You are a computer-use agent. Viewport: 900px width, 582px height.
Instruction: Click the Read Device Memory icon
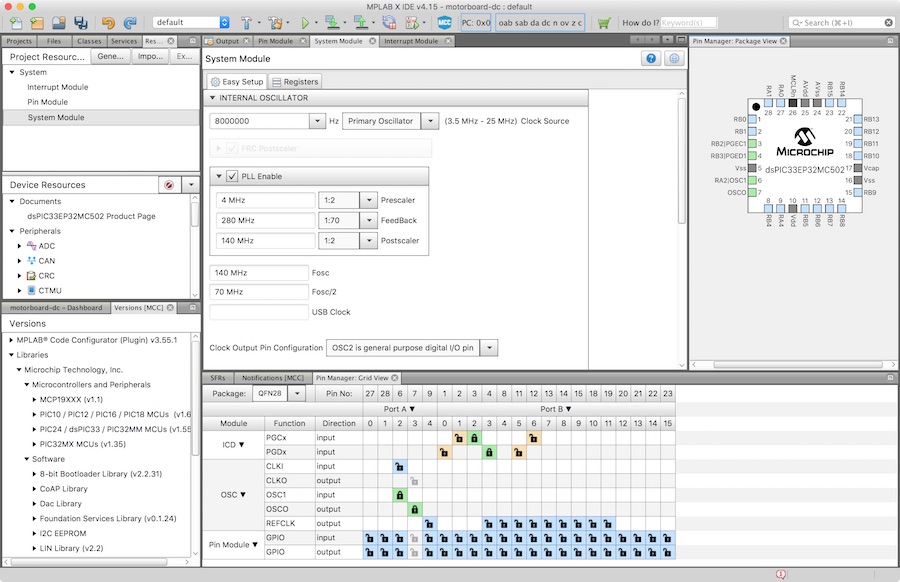(x=361, y=22)
